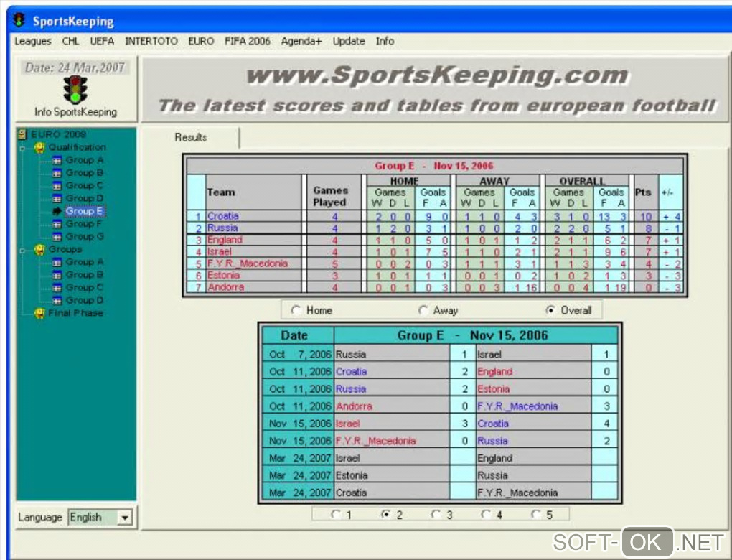Click the Groups smiley folder icon
This screenshot has height=560, width=732.
click(40, 249)
